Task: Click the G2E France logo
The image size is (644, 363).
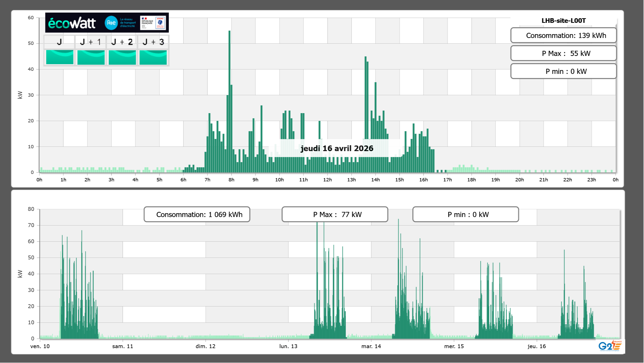Action: 610,346
